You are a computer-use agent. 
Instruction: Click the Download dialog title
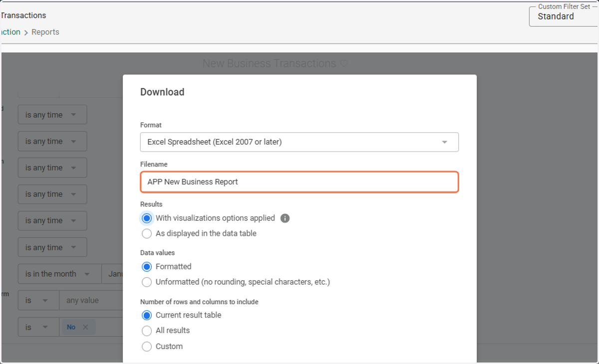(162, 92)
